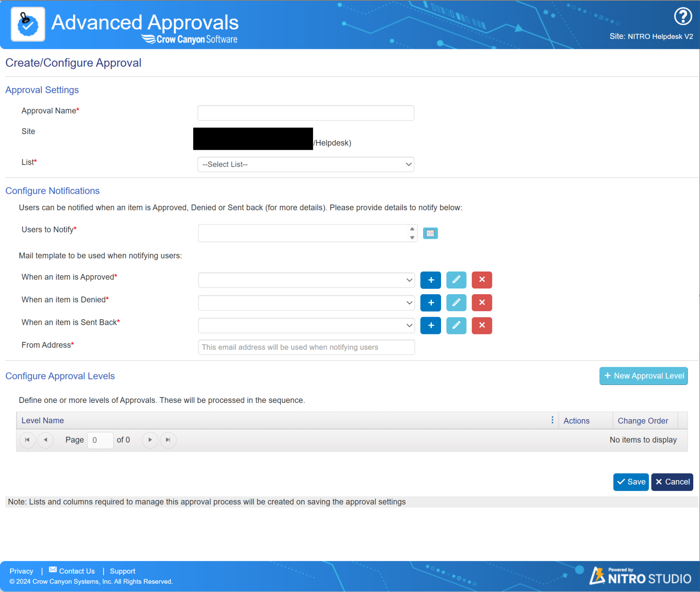
Task: Go to the first page of levels
Action: pos(27,440)
